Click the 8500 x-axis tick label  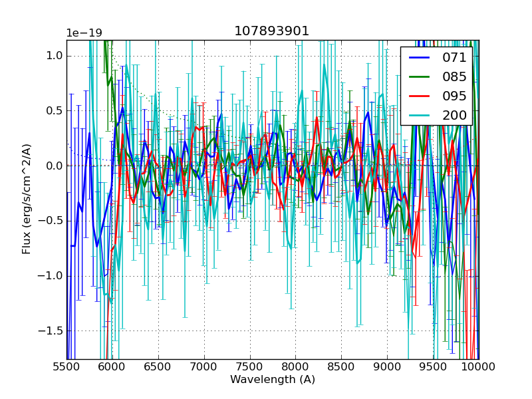tap(342, 367)
